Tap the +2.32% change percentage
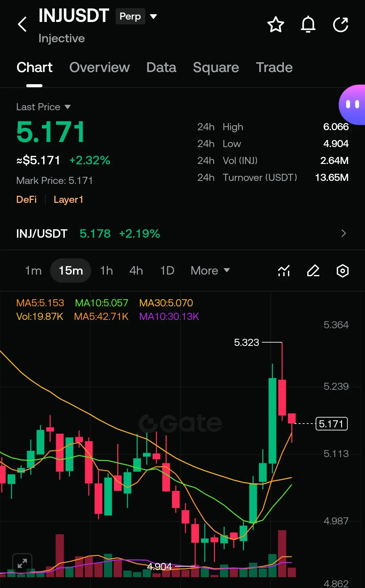The image size is (365, 588). click(90, 160)
